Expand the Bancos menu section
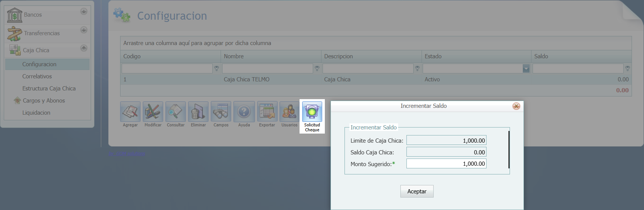This screenshot has width=644, height=210. pyautogui.click(x=84, y=11)
